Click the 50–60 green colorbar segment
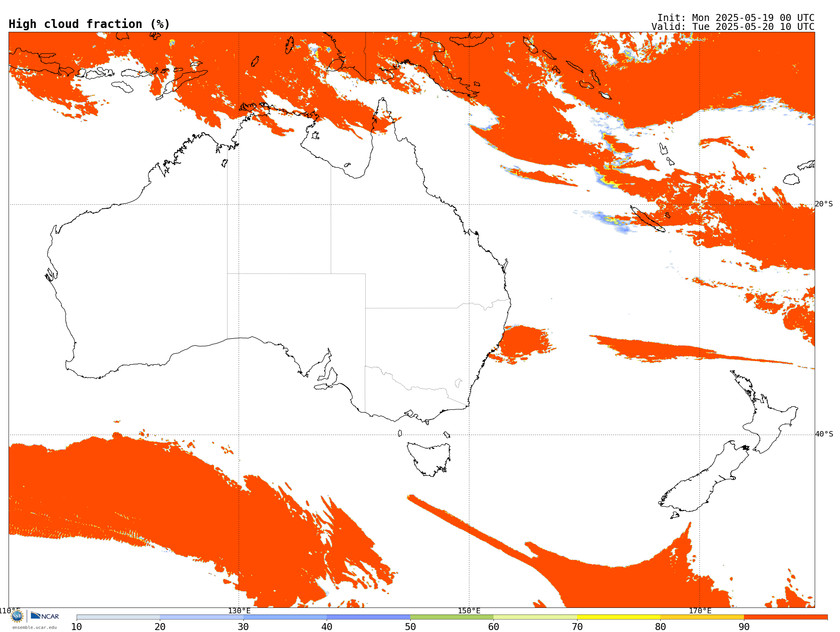Screen dimensions: 840x632 [x=452, y=617]
